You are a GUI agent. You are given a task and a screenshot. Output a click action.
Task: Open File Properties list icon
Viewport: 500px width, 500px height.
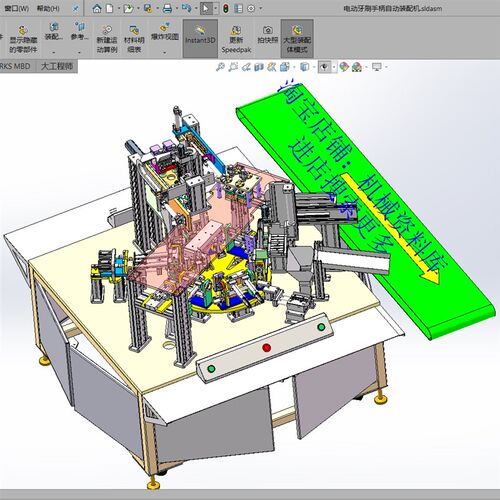pyautogui.click(x=238, y=8)
